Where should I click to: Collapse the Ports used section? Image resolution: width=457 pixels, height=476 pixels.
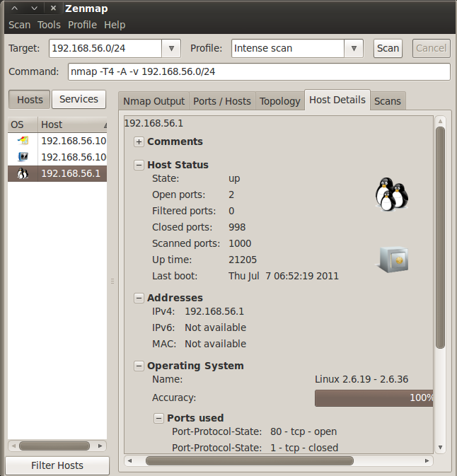click(x=159, y=419)
